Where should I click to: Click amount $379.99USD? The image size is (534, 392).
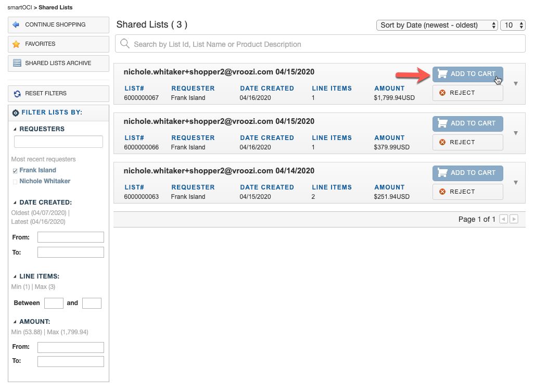tap(391, 147)
